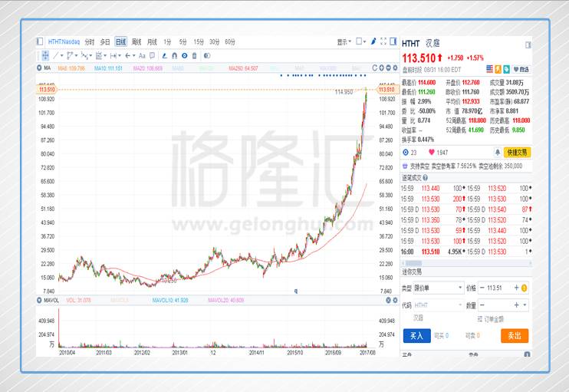Screen dimensions: 569x392
Task: Decrease price with minus stepper
Action: coord(482,288)
